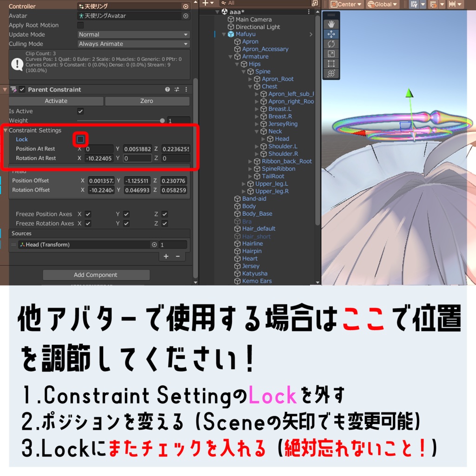476x476 pixels.
Task: Toggle Freeze Rotation Axes Z
Action: (x=165, y=224)
